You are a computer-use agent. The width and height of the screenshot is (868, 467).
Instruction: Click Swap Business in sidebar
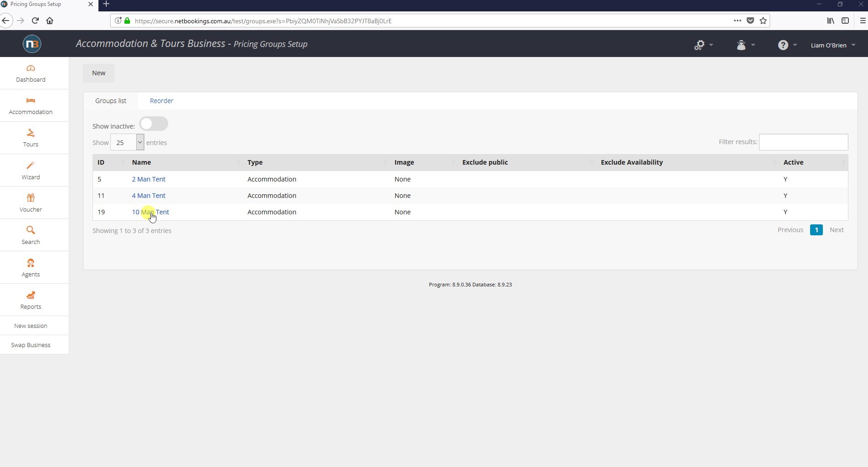31,345
